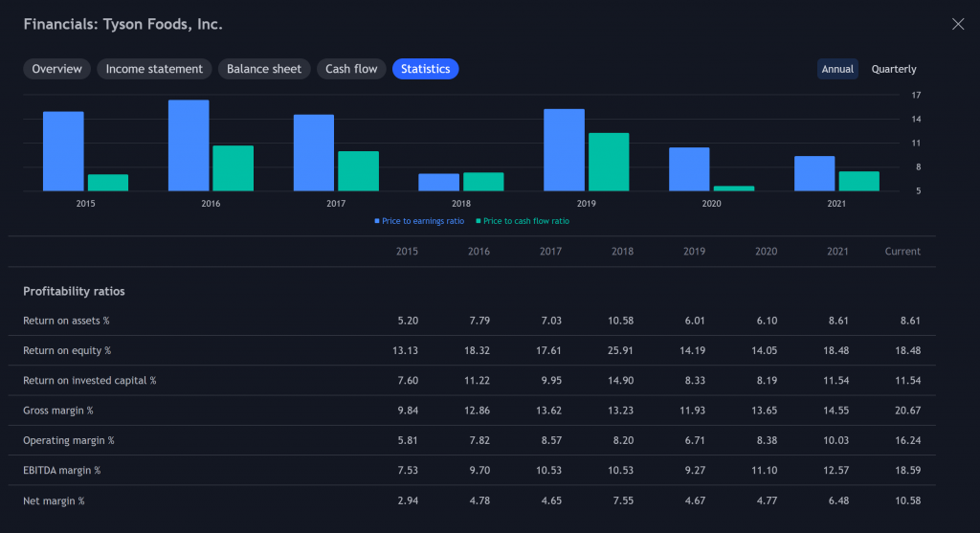
Task: Switch the period to Quarterly
Action: pyautogui.click(x=894, y=69)
